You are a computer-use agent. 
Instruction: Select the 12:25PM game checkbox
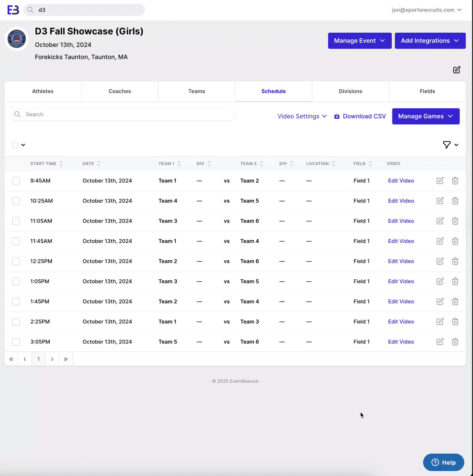16,261
